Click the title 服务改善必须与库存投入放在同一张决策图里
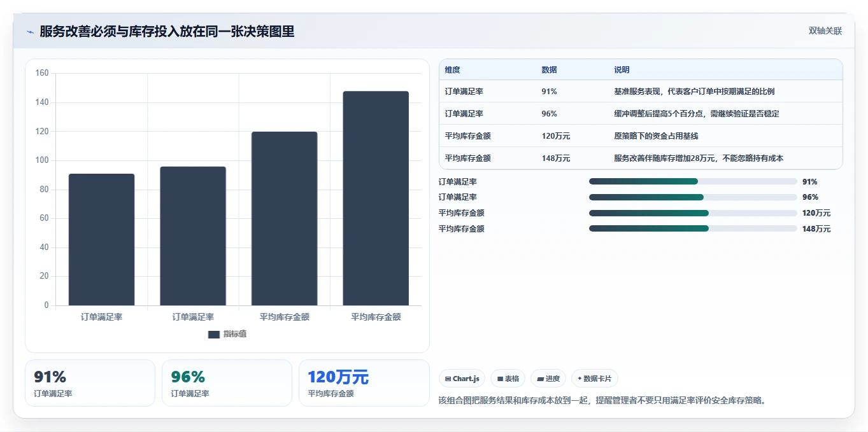Image resolution: width=868 pixels, height=432 pixels. coord(167,32)
